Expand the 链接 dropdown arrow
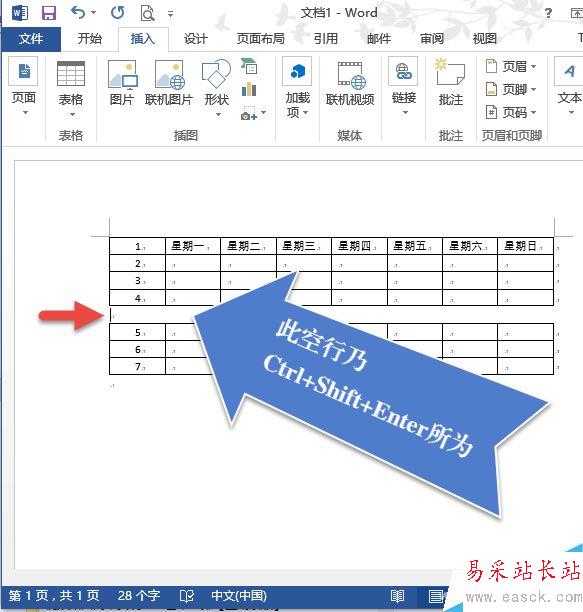This screenshot has height=612, width=583. click(x=405, y=113)
